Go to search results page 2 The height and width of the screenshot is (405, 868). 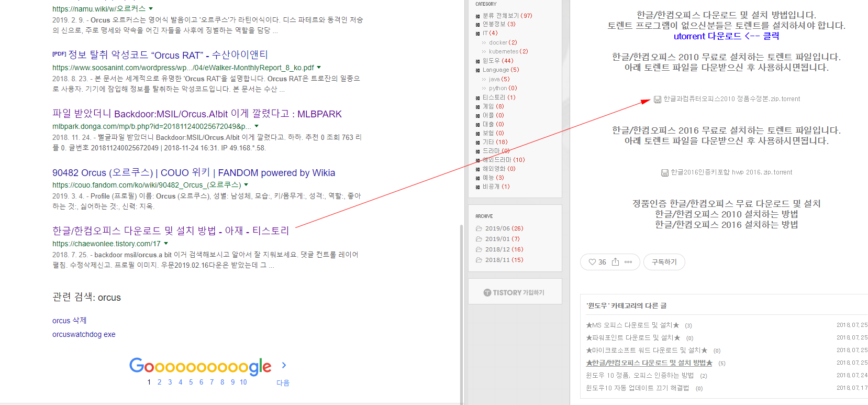point(160,382)
